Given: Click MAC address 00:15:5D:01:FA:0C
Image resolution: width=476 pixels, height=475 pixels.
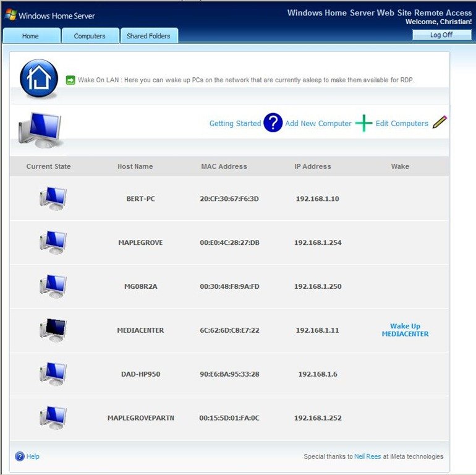Looking at the screenshot, I should point(229,417).
